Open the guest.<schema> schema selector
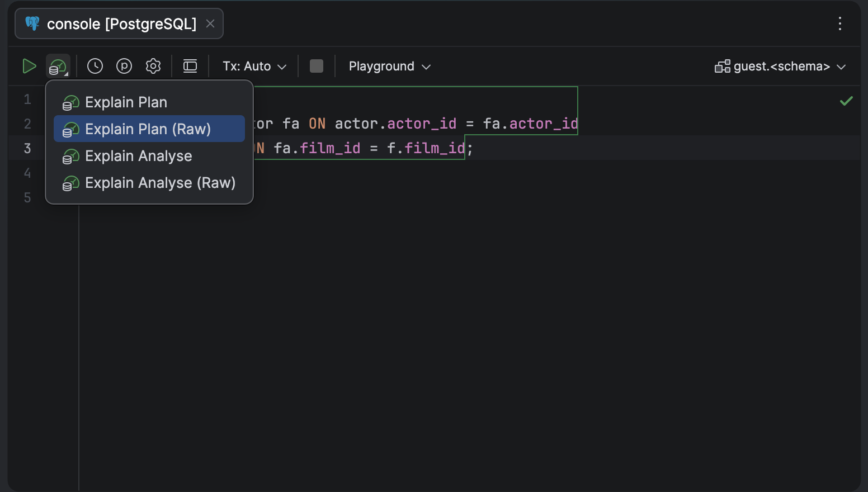The width and height of the screenshot is (868, 492). pos(781,67)
